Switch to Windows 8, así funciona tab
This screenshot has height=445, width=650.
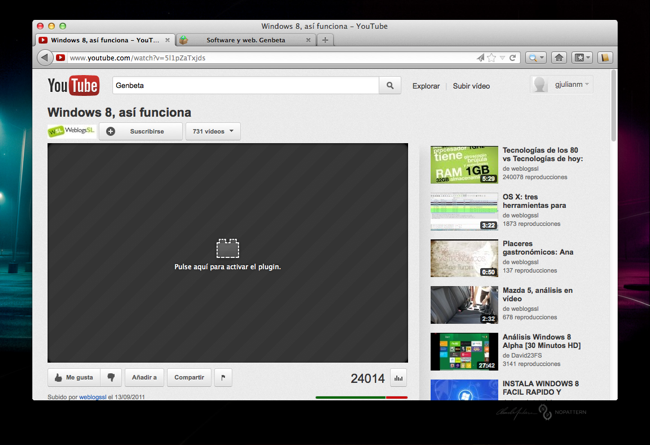point(104,40)
